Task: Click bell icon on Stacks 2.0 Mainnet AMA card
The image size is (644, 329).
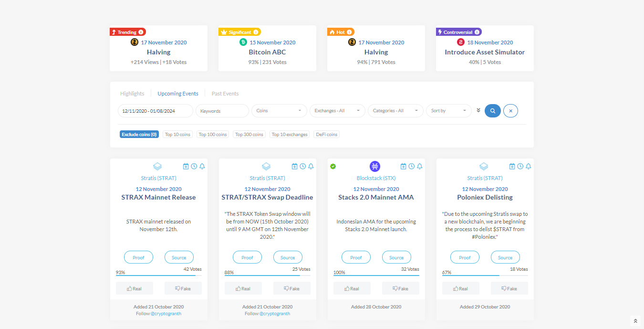Action: 419,166
